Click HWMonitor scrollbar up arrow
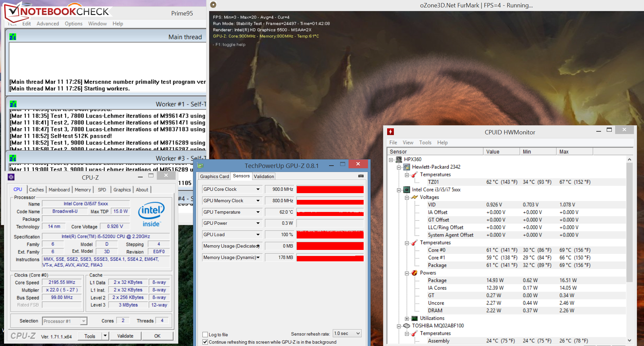644x346 pixels. [x=630, y=159]
